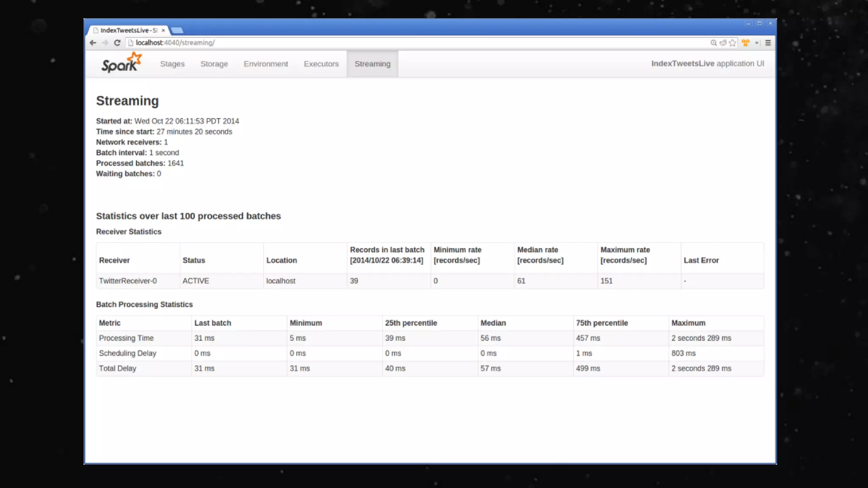Click the Spark logo
This screenshot has height=488, width=868.
(x=121, y=63)
